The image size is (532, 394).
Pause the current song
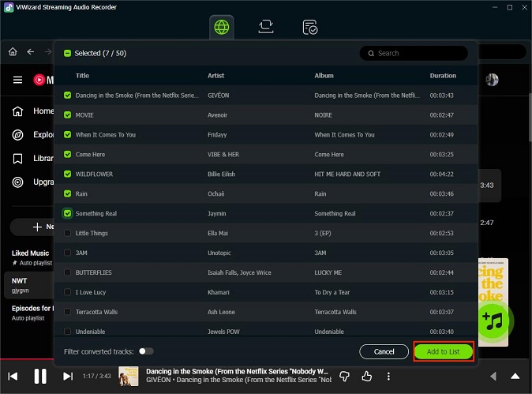pos(40,376)
